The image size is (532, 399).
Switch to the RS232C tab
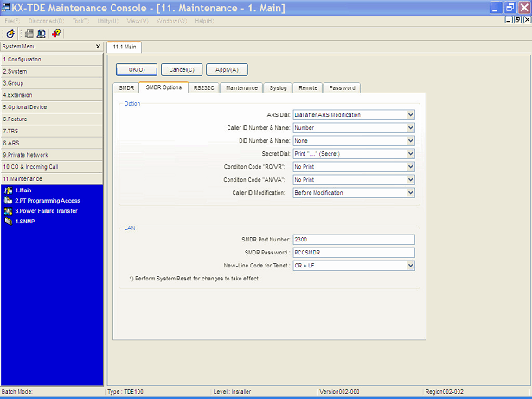point(203,87)
